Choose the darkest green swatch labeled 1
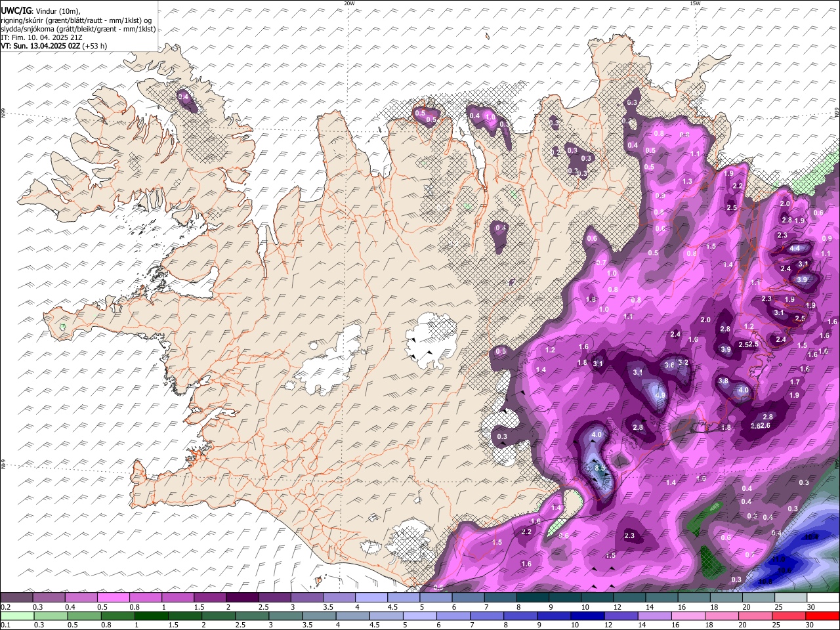 151,616
